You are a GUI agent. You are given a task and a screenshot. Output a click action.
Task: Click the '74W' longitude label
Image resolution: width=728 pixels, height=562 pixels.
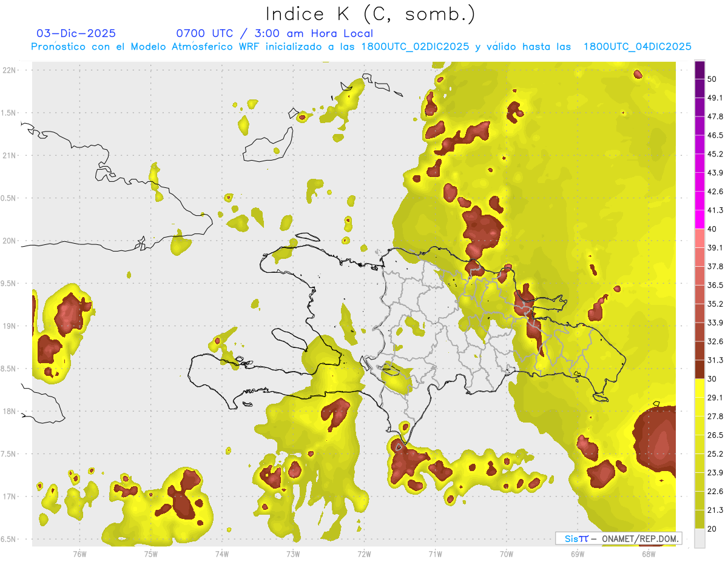coord(222,554)
